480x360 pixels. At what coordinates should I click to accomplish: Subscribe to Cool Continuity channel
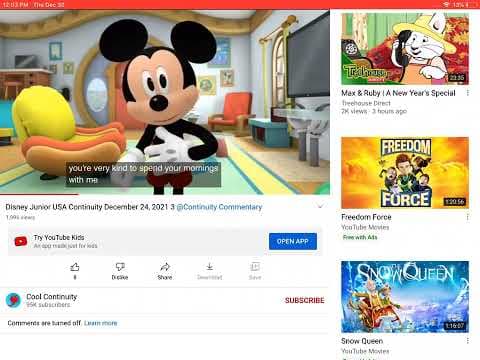click(304, 300)
